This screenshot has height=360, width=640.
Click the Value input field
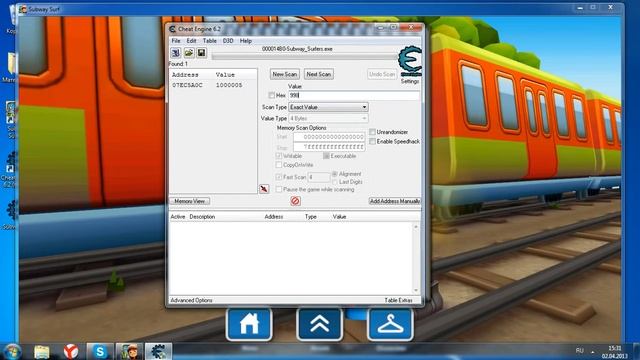point(353,96)
